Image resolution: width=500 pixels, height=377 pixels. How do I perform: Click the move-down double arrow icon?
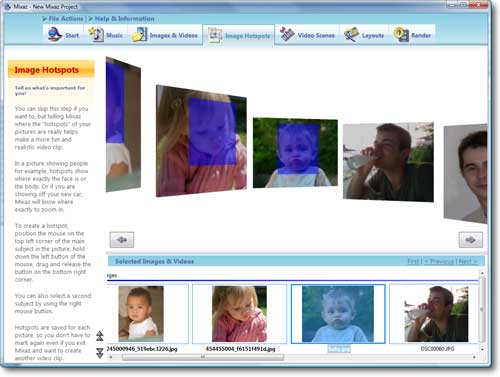pos(100,353)
